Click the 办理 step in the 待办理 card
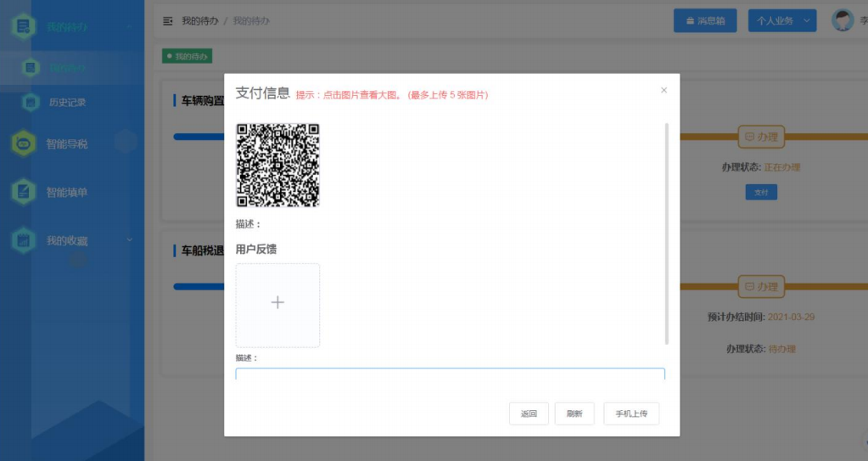The height and width of the screenshot is (461, 868). [x=761, y=286]
